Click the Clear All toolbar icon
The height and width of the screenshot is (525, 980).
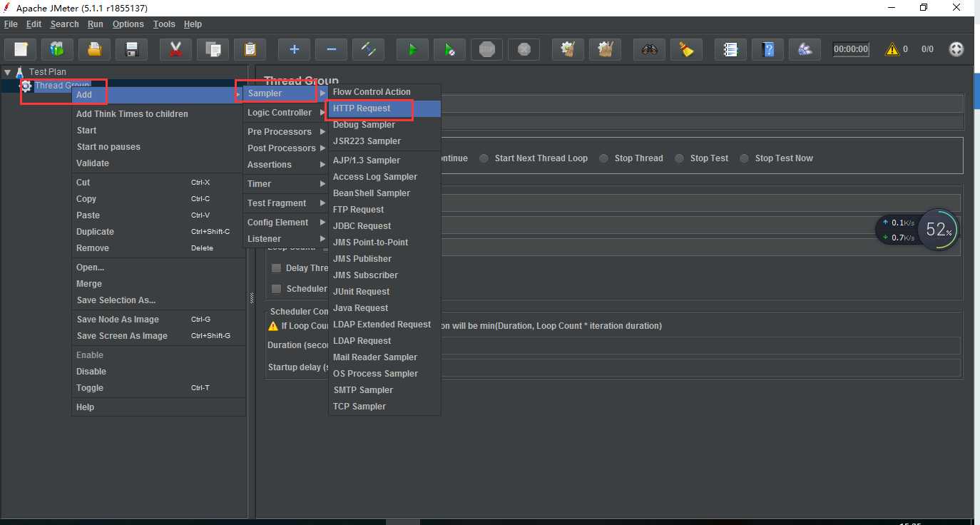(605, 49)
